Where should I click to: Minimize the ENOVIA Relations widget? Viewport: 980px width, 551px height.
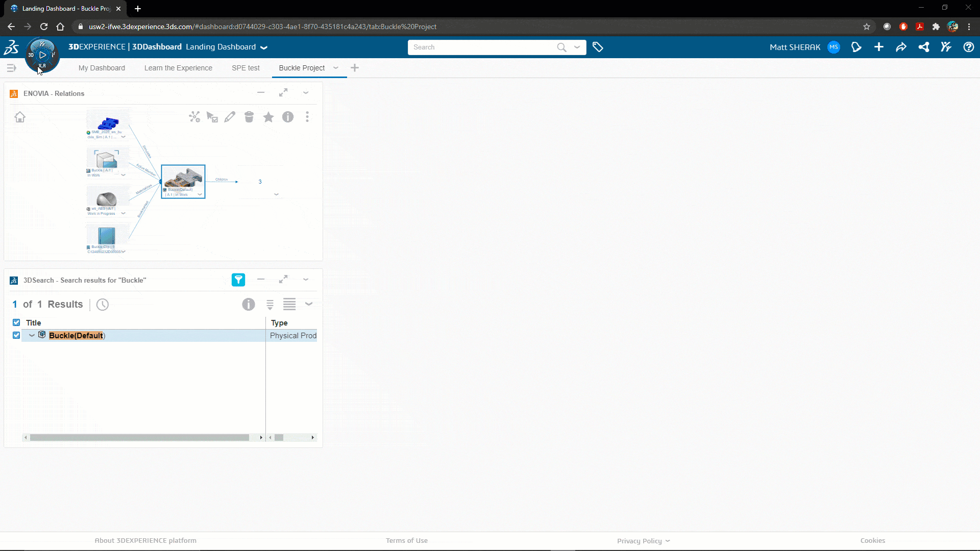(x=261, y=92)
